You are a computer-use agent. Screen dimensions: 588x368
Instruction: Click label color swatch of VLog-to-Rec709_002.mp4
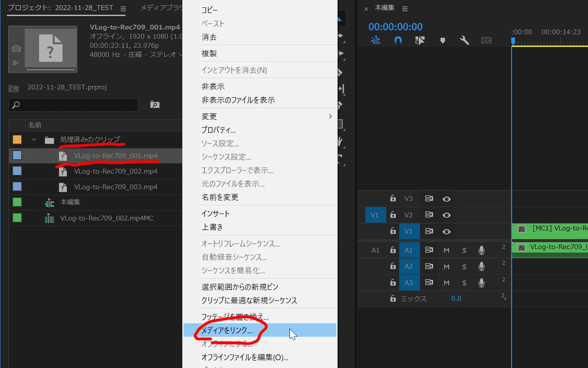pyautogui.click(x=17, y=171)
